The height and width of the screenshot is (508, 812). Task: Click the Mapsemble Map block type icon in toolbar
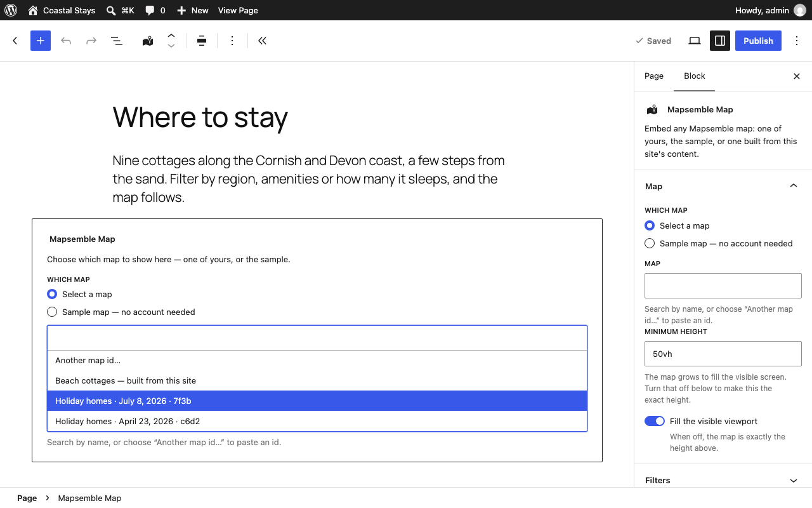tap(148, 41)
